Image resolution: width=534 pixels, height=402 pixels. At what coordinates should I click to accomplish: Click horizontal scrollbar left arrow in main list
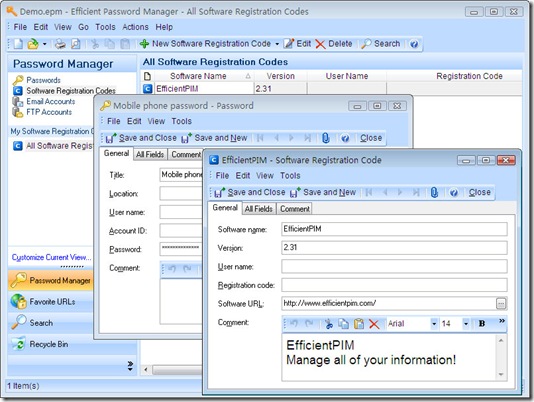point(146,369)
